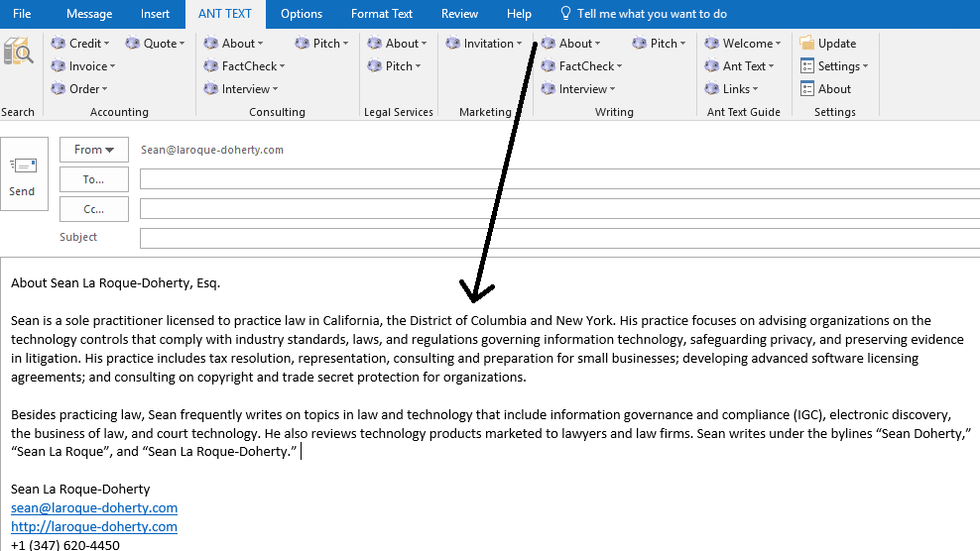Viewport: 980px width, 551px height.
Task: Click the phone number +1 (347) 620-4450
Action: point(65,545)
